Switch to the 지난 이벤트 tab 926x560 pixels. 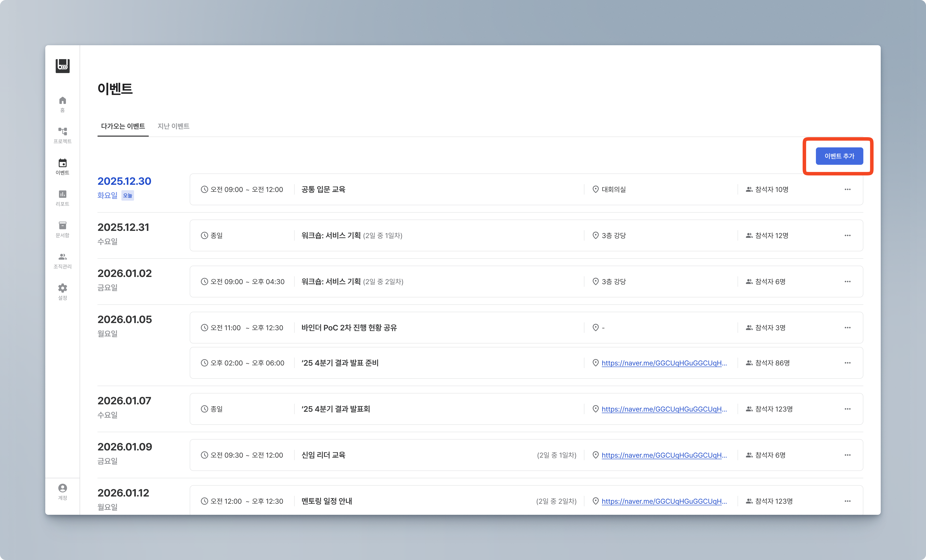coord(173,126)
